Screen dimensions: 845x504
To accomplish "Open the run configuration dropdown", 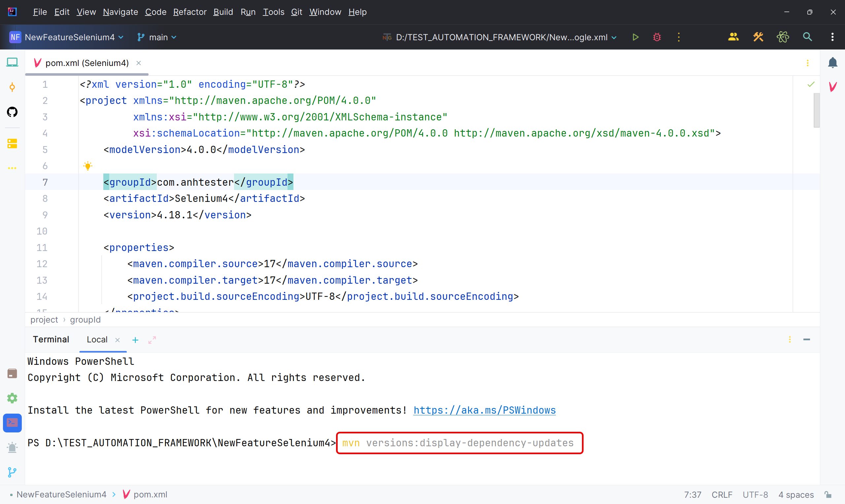I will [x=499, y=37].
